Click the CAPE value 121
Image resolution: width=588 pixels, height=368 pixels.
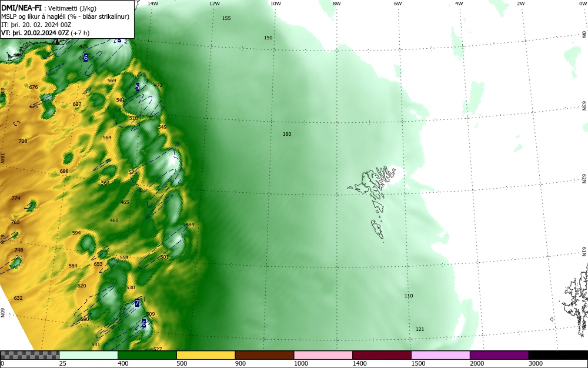420,329
